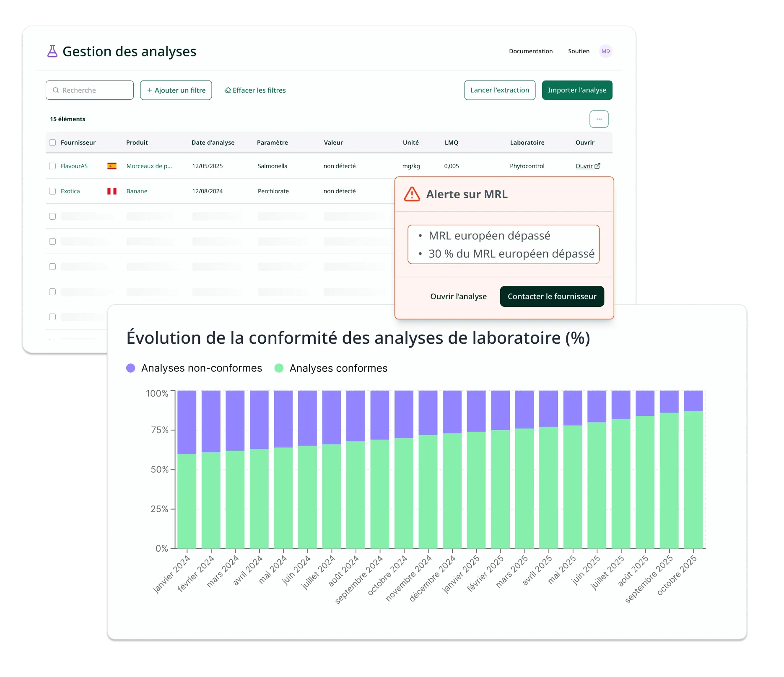Open the Soutien menu item
The height and width of the screenshot is (677, 784).
579,51
